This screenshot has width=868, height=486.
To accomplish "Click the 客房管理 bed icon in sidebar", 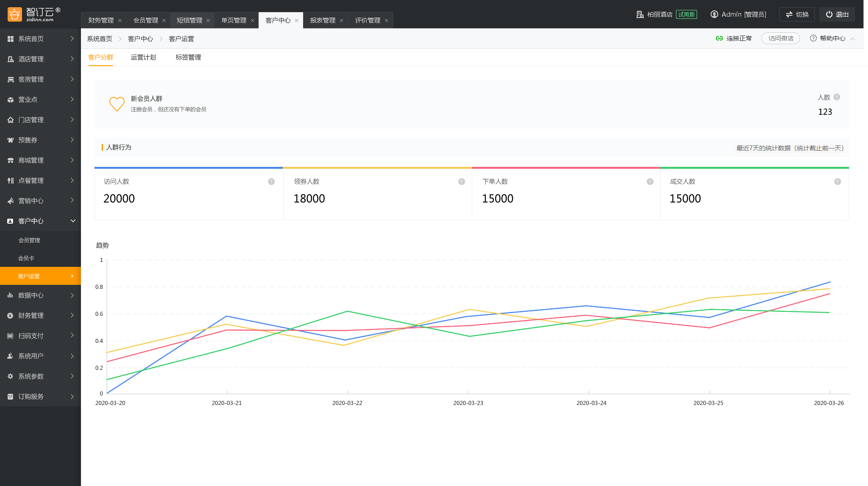I will (x=10, y=79).
